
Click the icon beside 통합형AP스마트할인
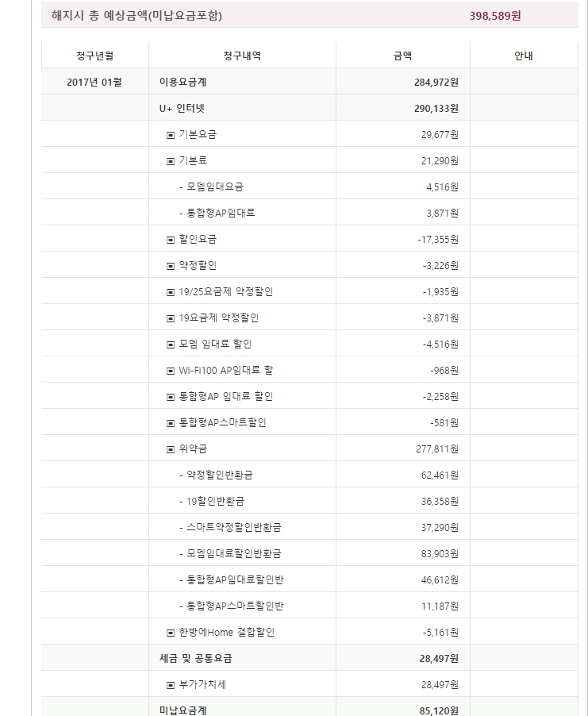click(x=170, y=423)
